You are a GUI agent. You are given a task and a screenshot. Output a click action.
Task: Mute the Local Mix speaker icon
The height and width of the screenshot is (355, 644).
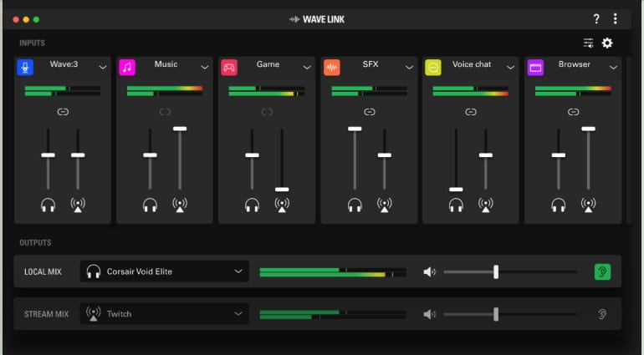(429, 271)
